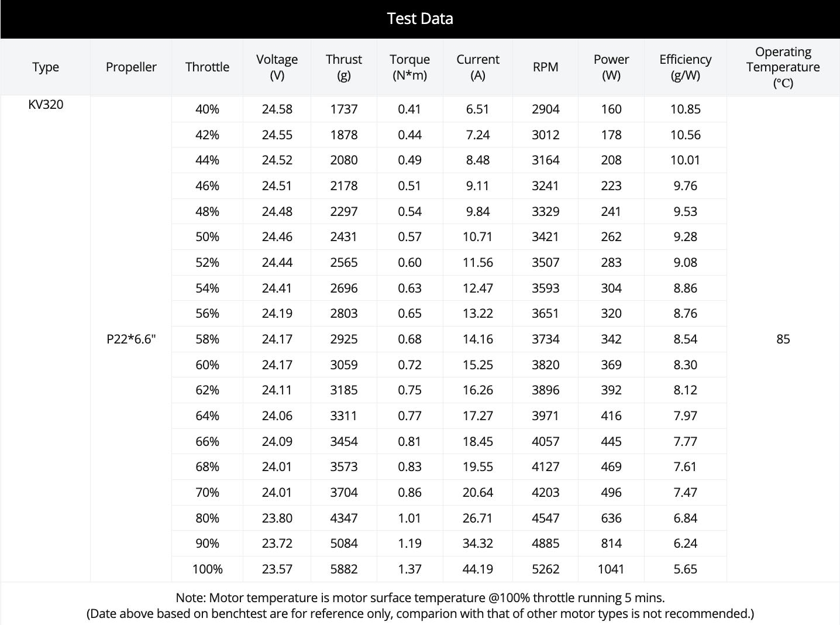This screenshot has width=840, height=625.
Task: Select the Voltage (V) column header
Action: (x=277, y=67)
